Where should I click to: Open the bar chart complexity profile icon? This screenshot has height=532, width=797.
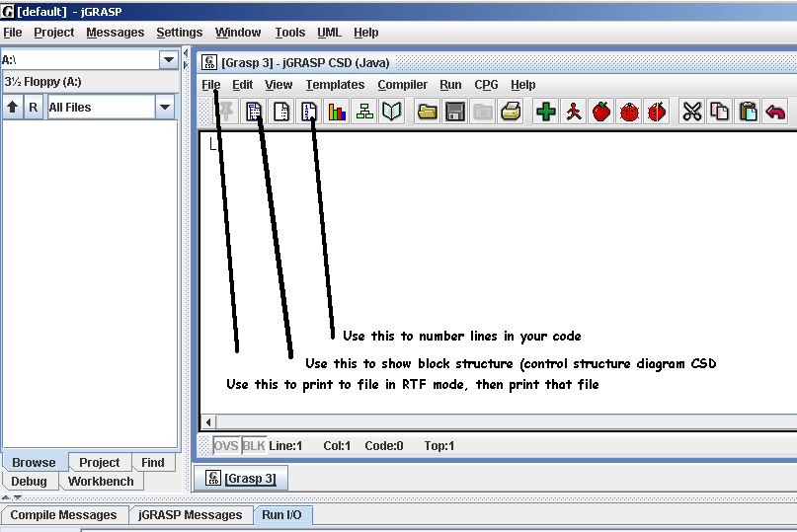tap(337, 112)
